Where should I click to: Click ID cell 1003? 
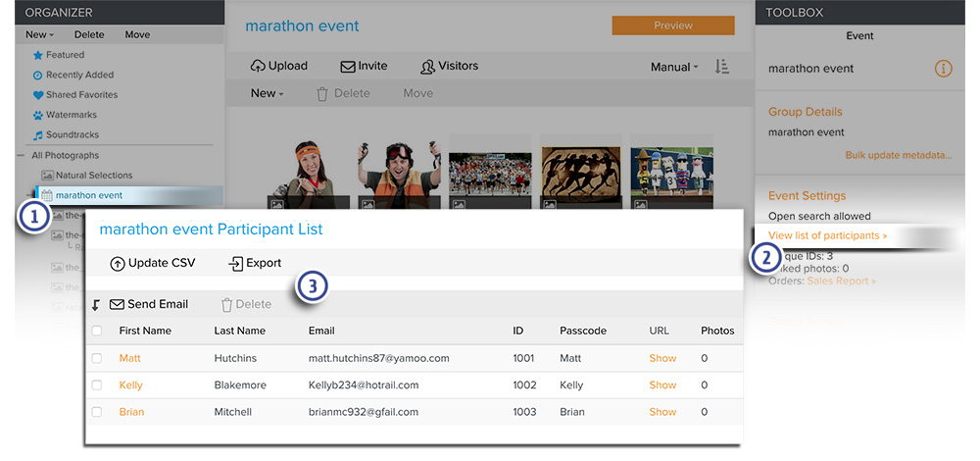tap(523, 412)
